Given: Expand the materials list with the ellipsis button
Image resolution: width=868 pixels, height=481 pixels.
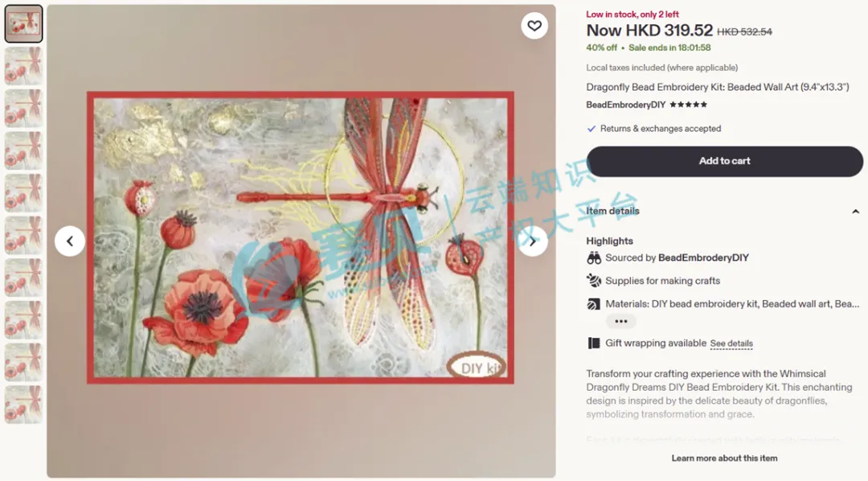Looking at the screenshot, I should pos(621,322).
